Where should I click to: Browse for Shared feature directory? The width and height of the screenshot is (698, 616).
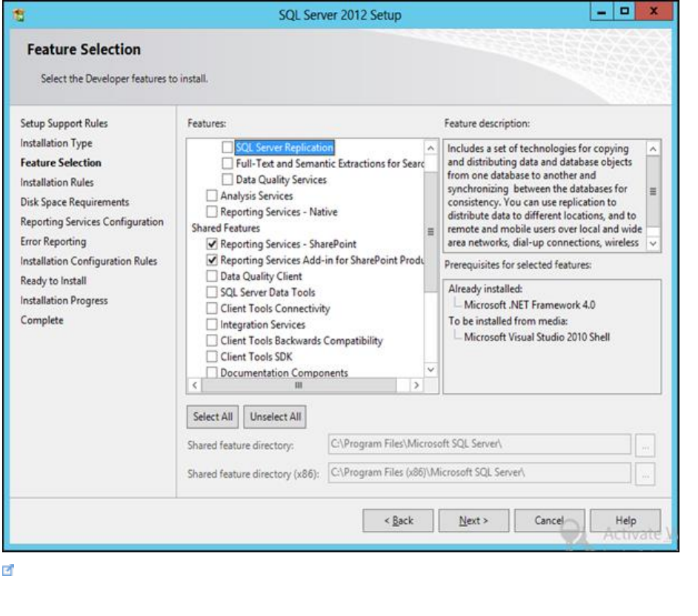pyautogui.click(x=645, y=445)
